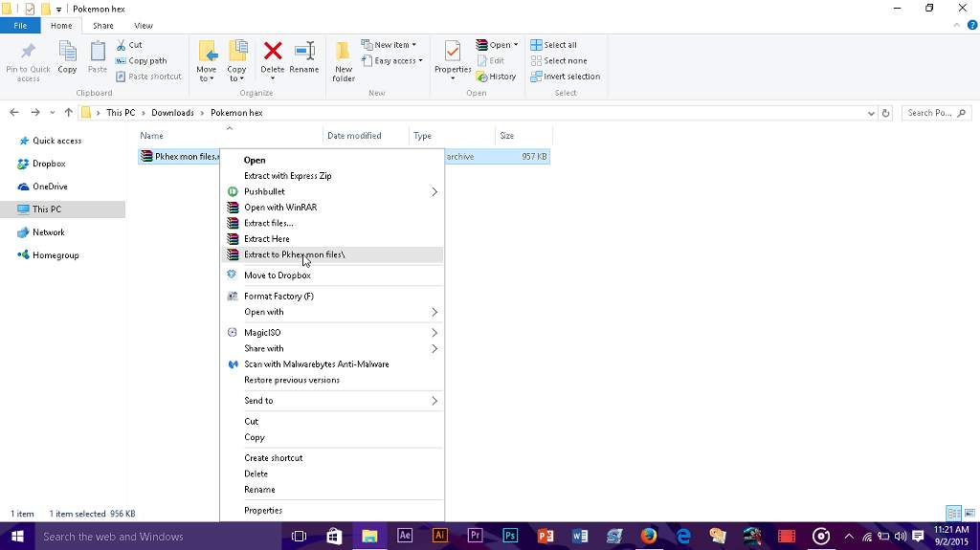Expand the address bar history dropdown
The height and width of the screenshot is (550, 980).
click(871, 113)
